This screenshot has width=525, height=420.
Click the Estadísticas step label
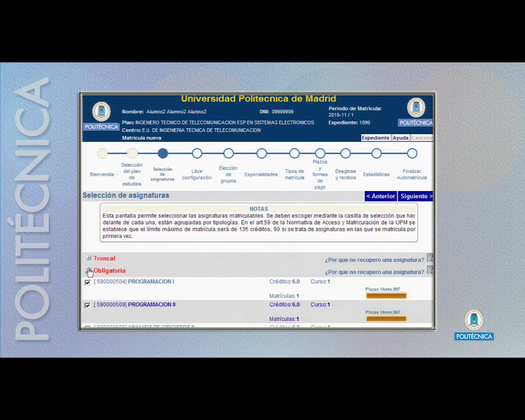(376, 174)
